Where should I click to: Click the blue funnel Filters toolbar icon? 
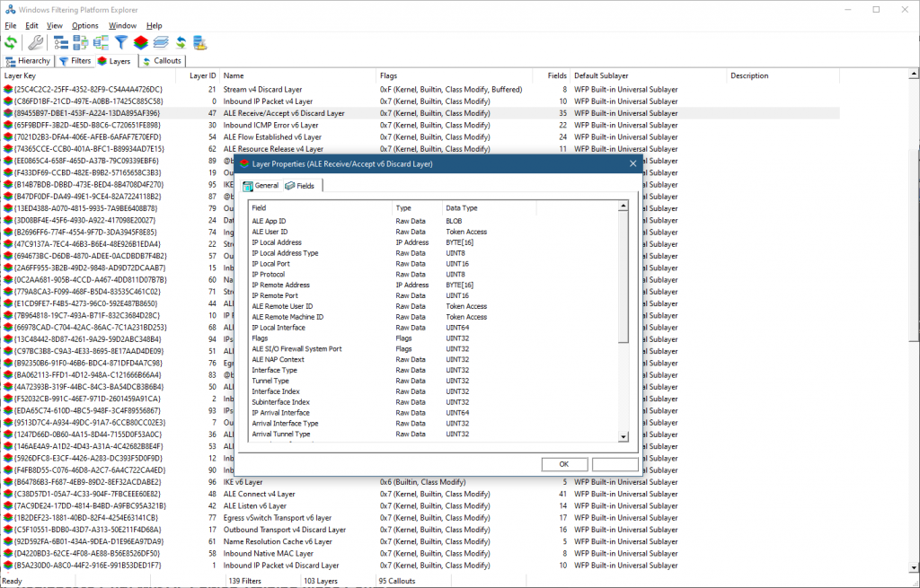[120, 42]
